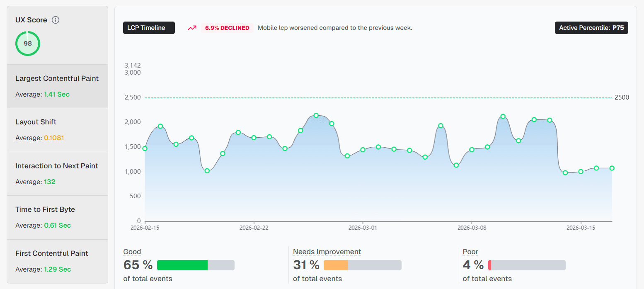Select the highest peak data point near 2026-02-24
The height and width of the screenshot is (289, 644).
(x=316, y=116)
